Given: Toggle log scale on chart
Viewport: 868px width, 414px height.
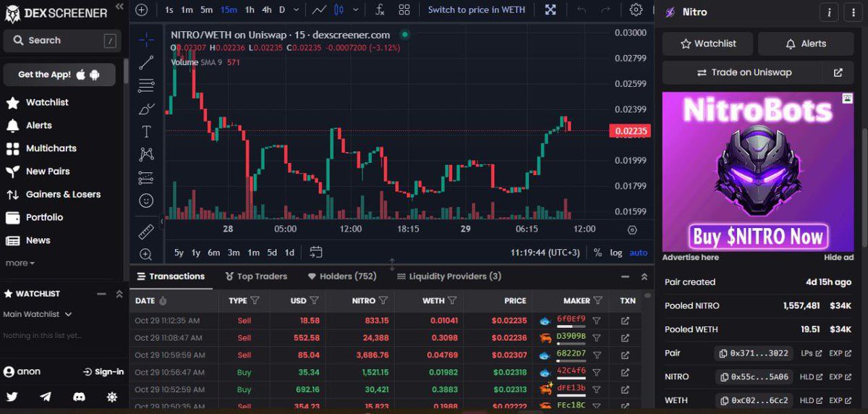Looking at the screenshot, I should click(x=616, y=253).
